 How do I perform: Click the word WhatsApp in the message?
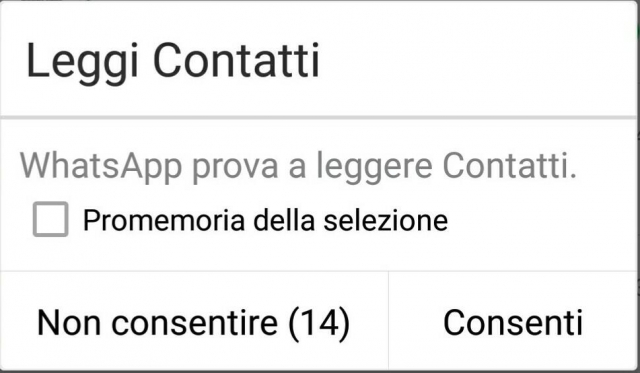[x=101, y=167]
